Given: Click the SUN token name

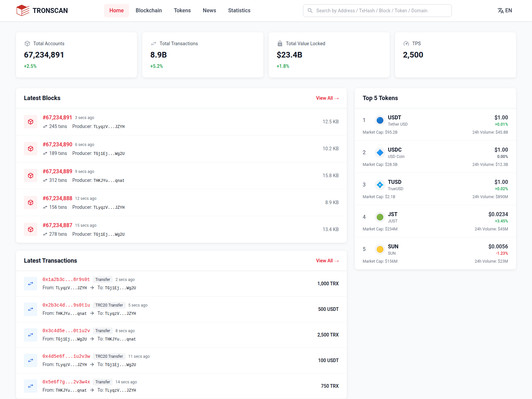Looking at the screenshot, I should [393, 247].
